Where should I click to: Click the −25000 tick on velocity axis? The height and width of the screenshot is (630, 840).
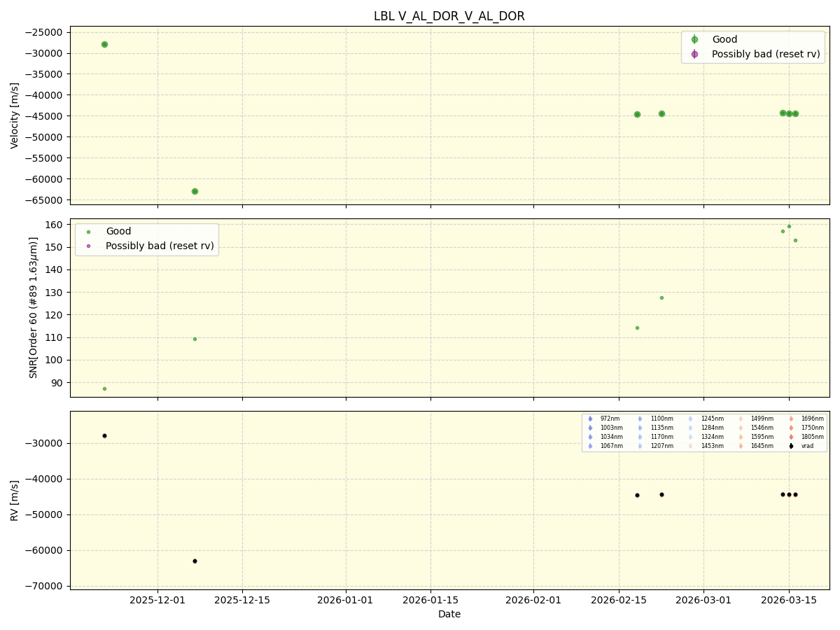(x=43, y=32)
